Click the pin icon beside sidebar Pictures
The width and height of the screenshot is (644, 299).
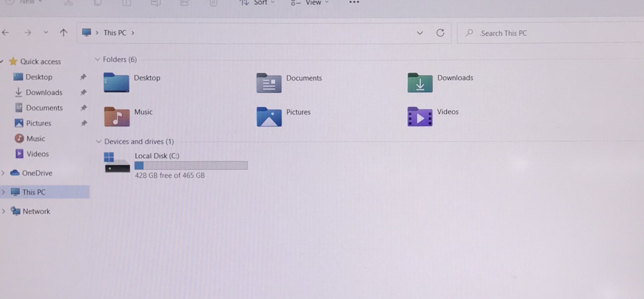pyautogui.click(x=84, y=123)
